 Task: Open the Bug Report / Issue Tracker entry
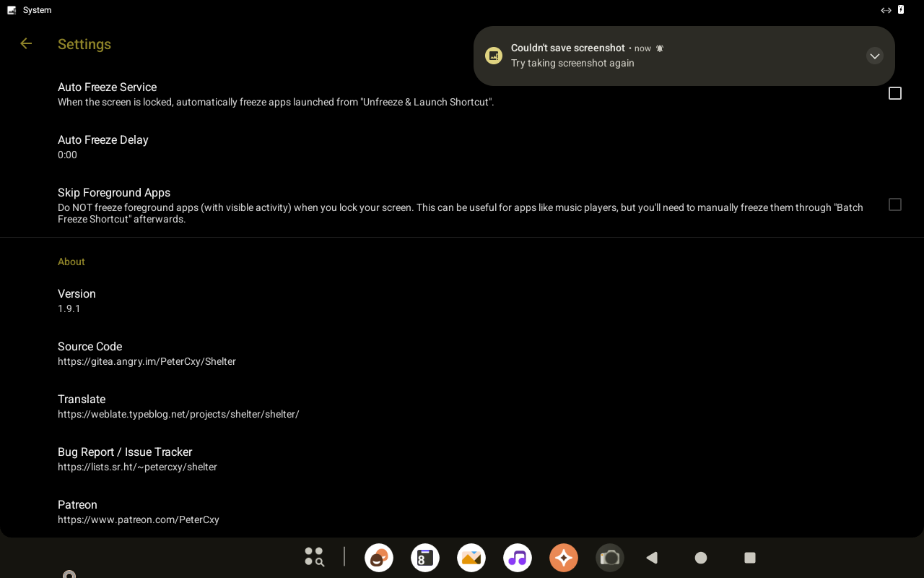(137, 459)
